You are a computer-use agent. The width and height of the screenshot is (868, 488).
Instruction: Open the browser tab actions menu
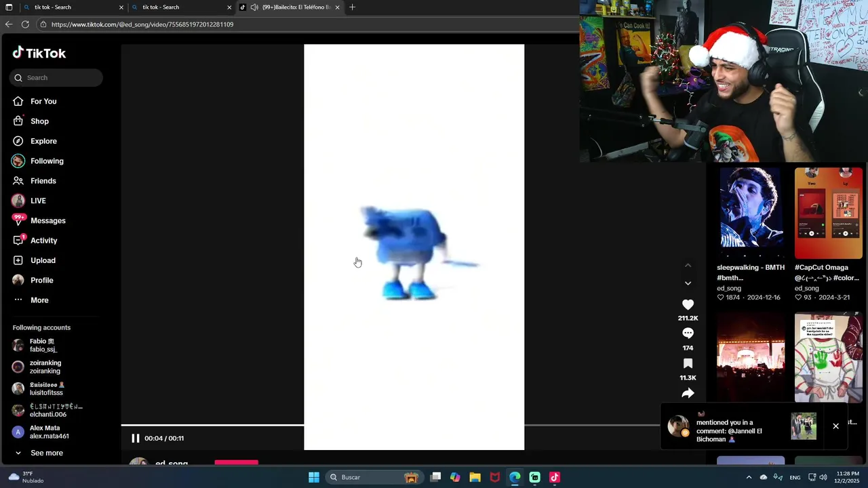(x=8, y=7)
